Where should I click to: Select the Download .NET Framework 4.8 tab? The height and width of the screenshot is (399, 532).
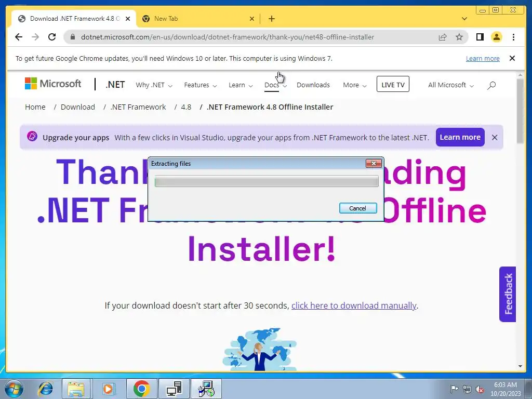(74, 19)
